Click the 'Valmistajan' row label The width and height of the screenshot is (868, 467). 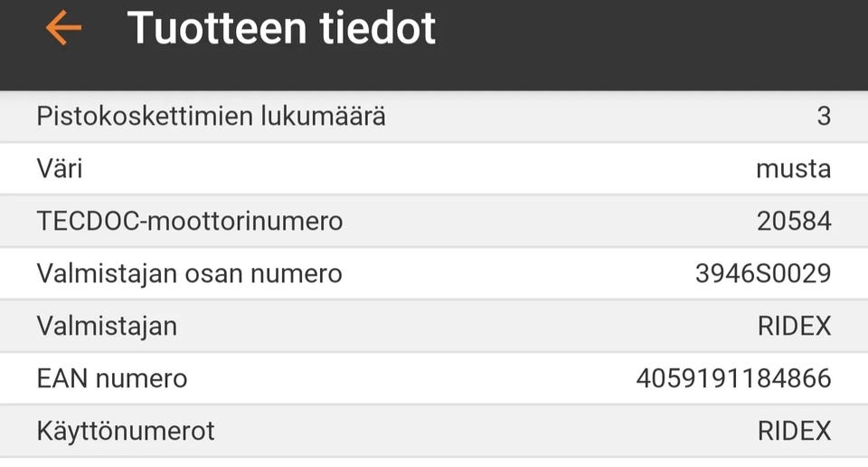click(107, 326)
